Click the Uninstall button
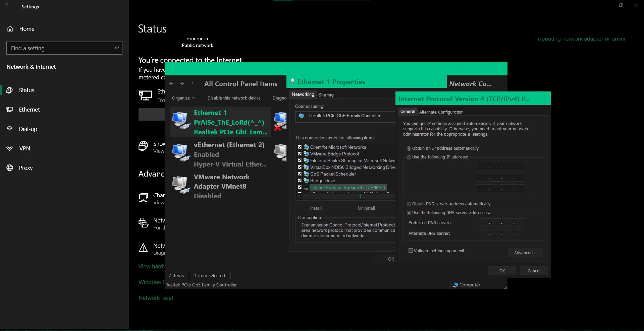644x331 pixels. (x=366, y=208)
